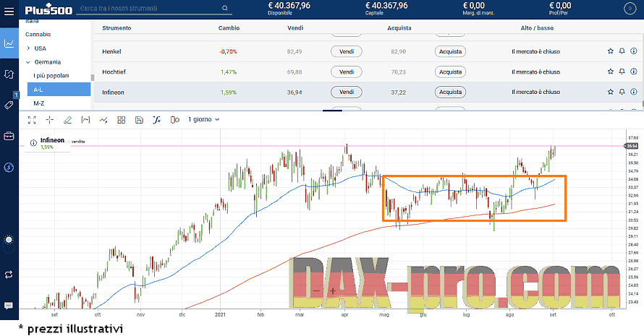
Task: Click the Capitale equity amount
Action: pyautogui.click(x=386, y=5)
